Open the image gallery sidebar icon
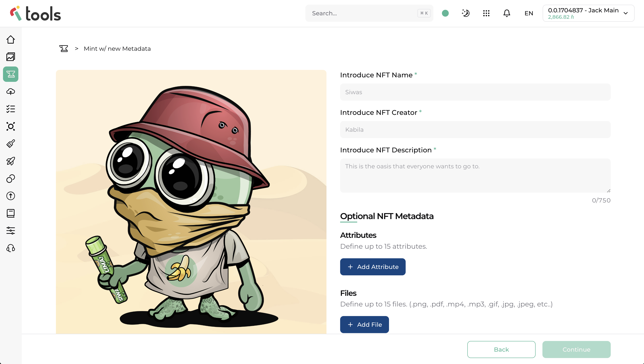 point(10,57)
